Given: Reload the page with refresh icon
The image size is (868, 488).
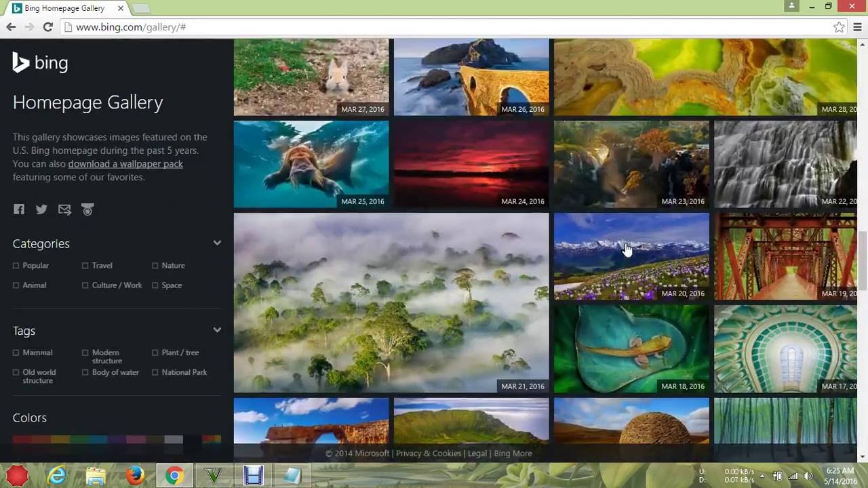Looking at the screenshot, I should tap(47, 27).
